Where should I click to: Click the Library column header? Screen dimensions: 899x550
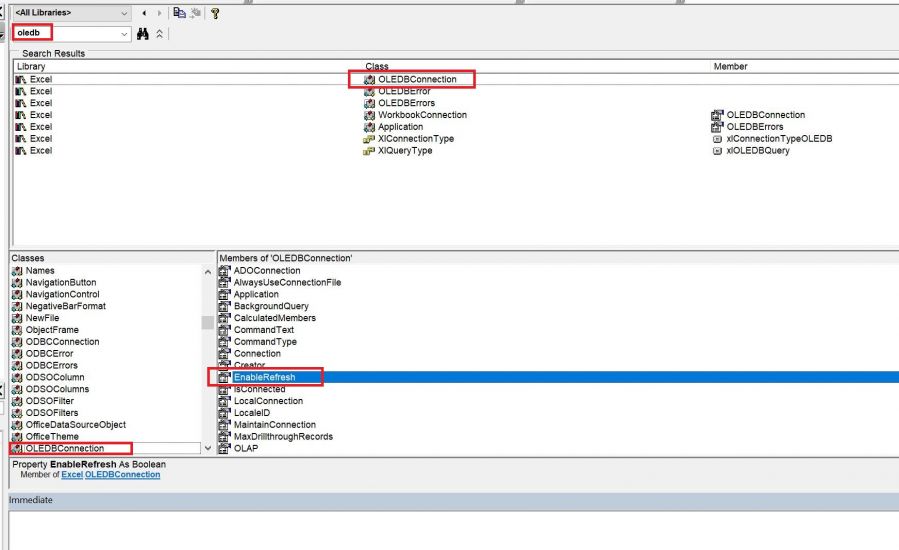point(31,66)
